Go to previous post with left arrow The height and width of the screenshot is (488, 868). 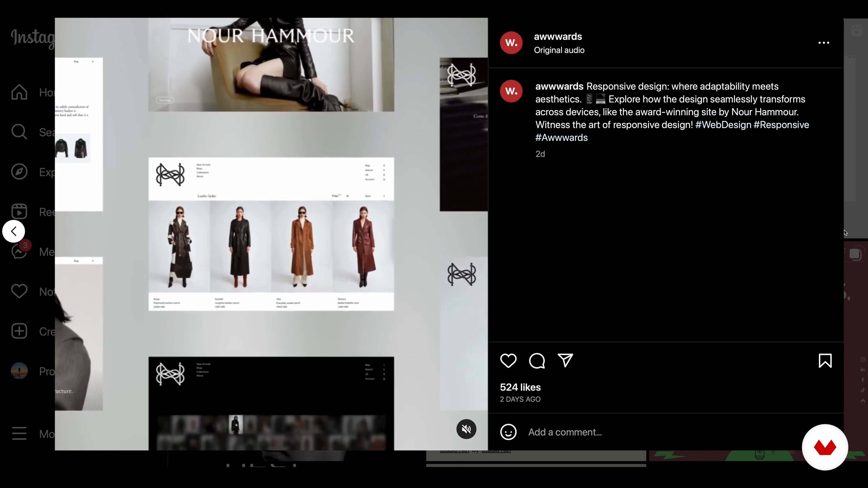point(14,231)
